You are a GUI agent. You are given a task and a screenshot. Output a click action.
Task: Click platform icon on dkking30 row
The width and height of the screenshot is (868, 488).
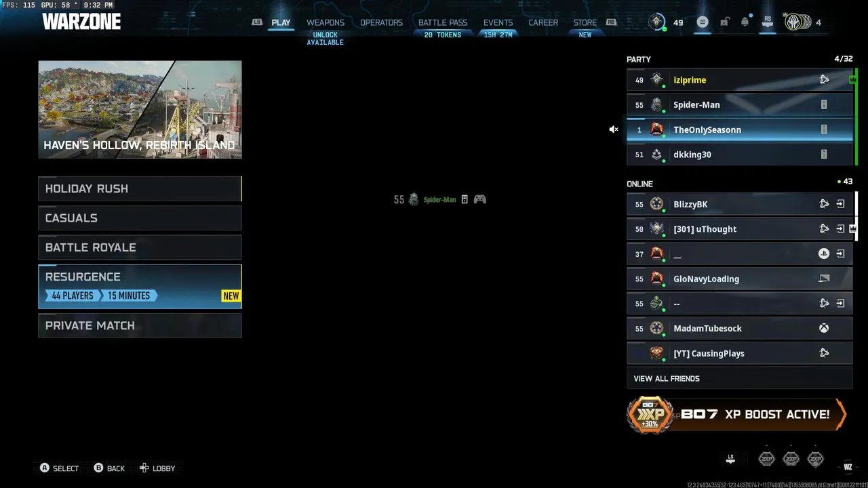824,155
